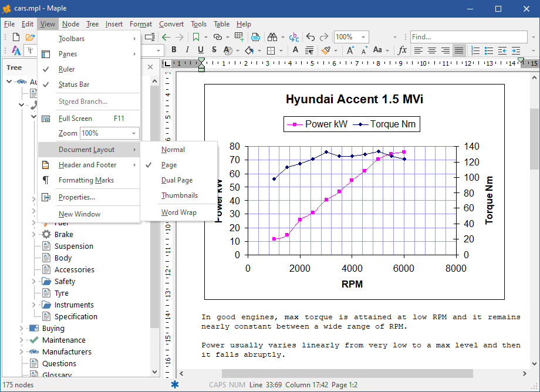
Task: Select Dual Page document layout
Action: (179, 180)
